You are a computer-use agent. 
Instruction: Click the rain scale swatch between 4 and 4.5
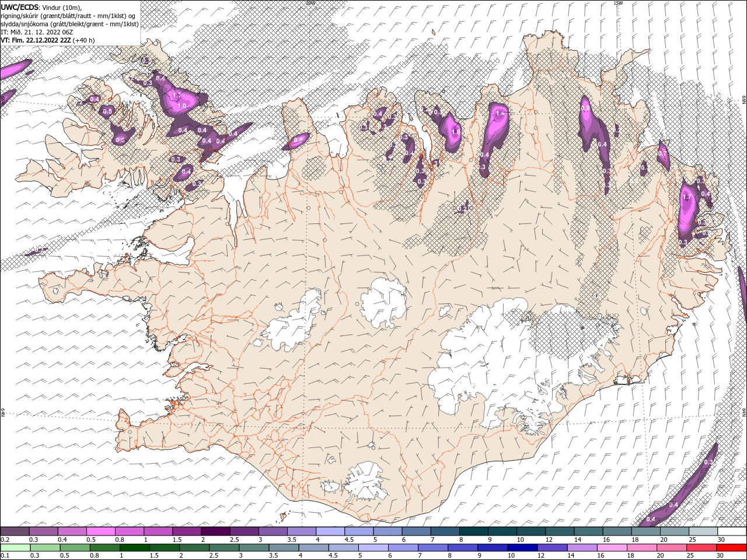[x=313, y=548]
